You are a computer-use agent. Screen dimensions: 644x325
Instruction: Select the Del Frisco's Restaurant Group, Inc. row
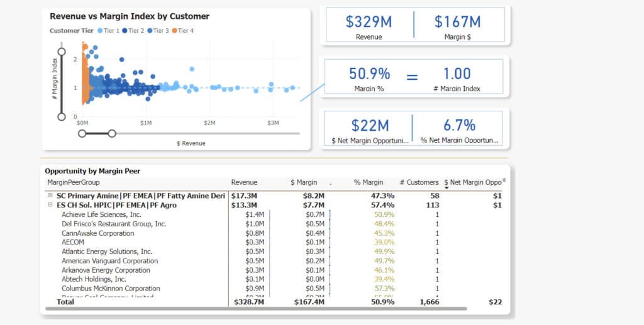pyautogui.click(x=273, y=224)
